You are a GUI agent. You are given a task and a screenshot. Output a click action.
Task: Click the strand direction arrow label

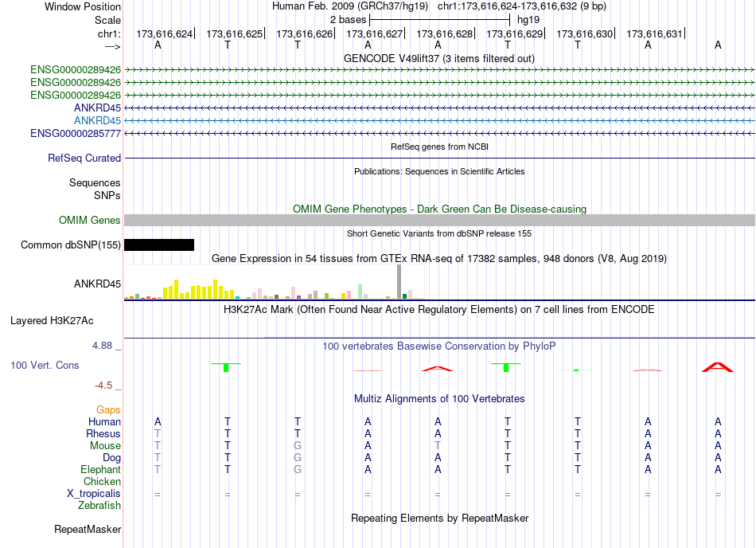tap(112, 46)
